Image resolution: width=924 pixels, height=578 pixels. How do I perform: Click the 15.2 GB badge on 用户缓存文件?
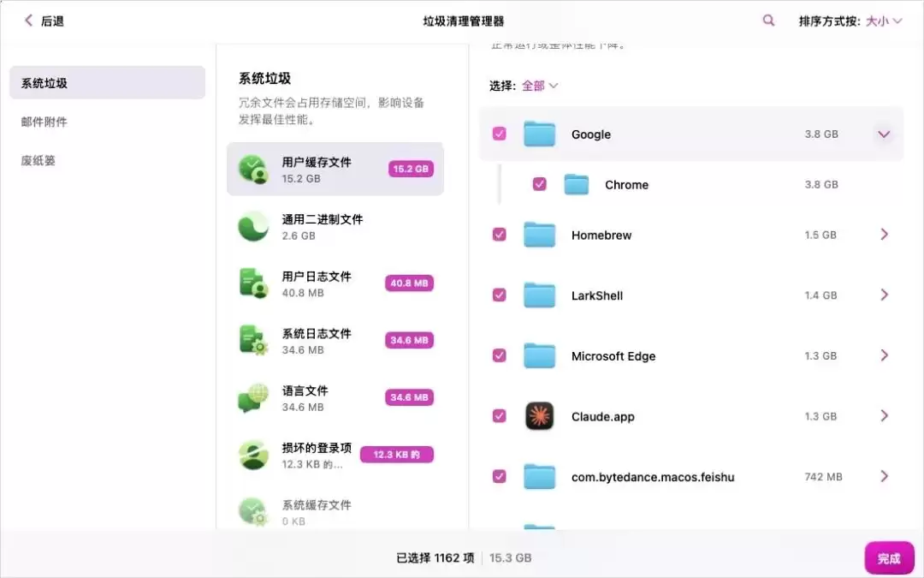tap(411, 169)
